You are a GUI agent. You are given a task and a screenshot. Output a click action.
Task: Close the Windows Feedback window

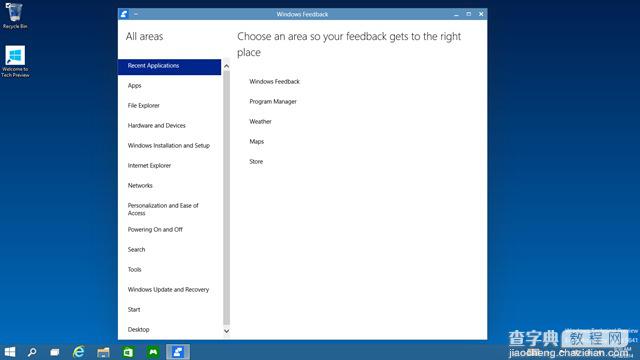pos(481,14)
